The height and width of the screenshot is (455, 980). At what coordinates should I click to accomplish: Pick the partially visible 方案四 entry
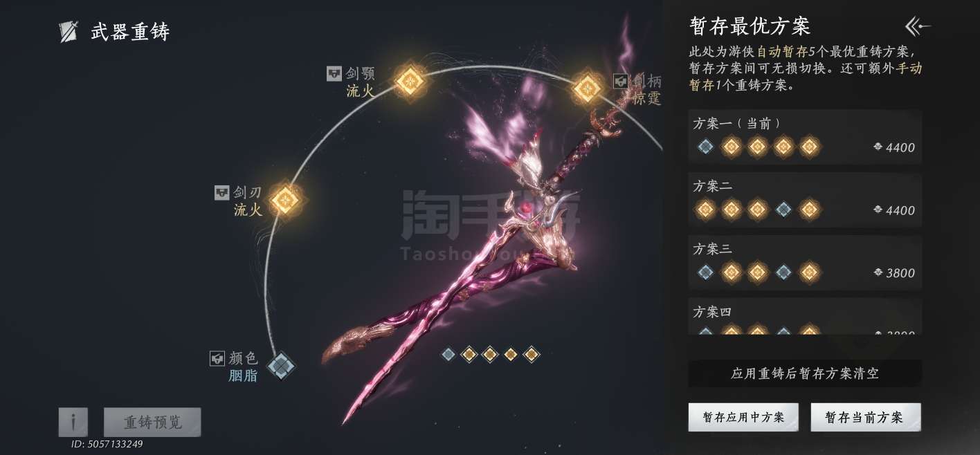point(805,317)
